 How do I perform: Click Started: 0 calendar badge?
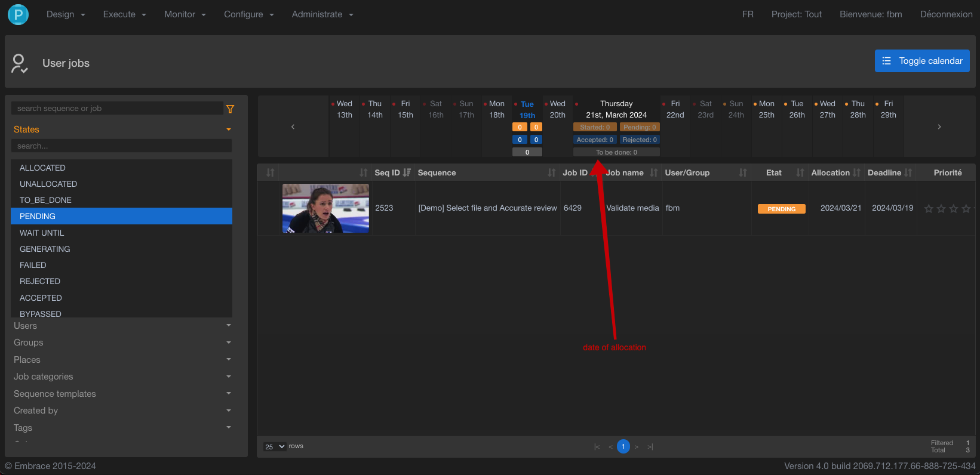coord(595,127)
